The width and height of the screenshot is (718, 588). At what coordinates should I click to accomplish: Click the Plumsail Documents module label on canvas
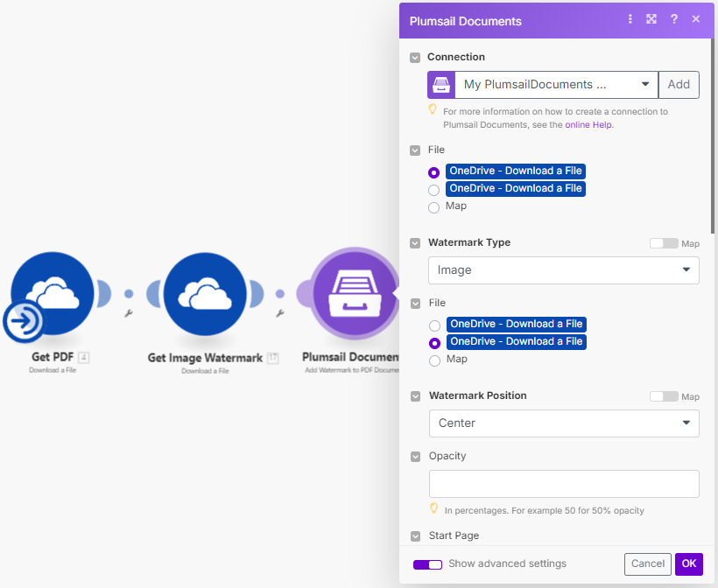351,357
